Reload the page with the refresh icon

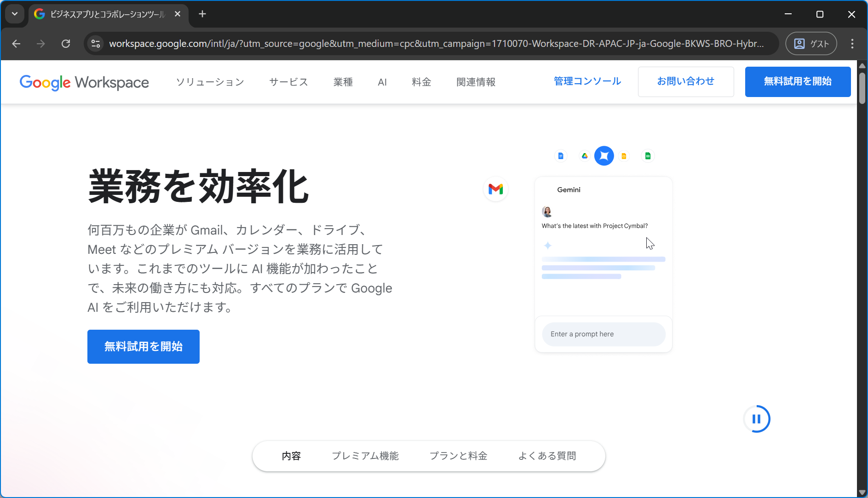click(x=66, y=44)
